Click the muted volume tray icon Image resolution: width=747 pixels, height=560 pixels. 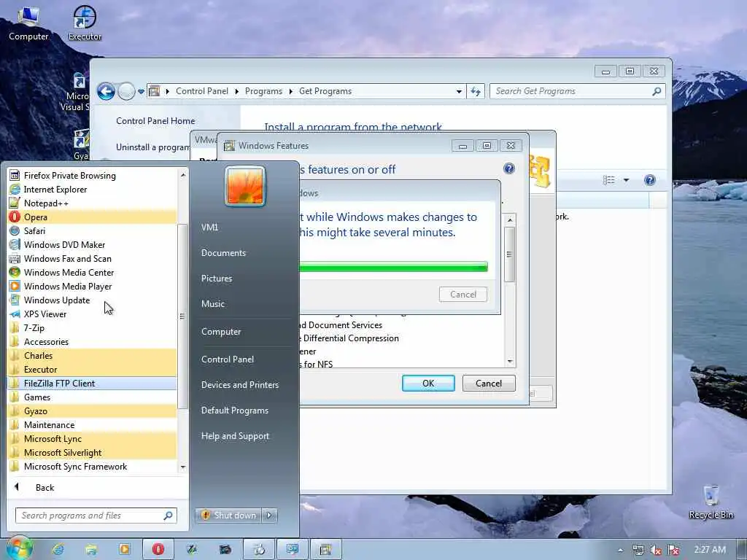click(656, 550)
